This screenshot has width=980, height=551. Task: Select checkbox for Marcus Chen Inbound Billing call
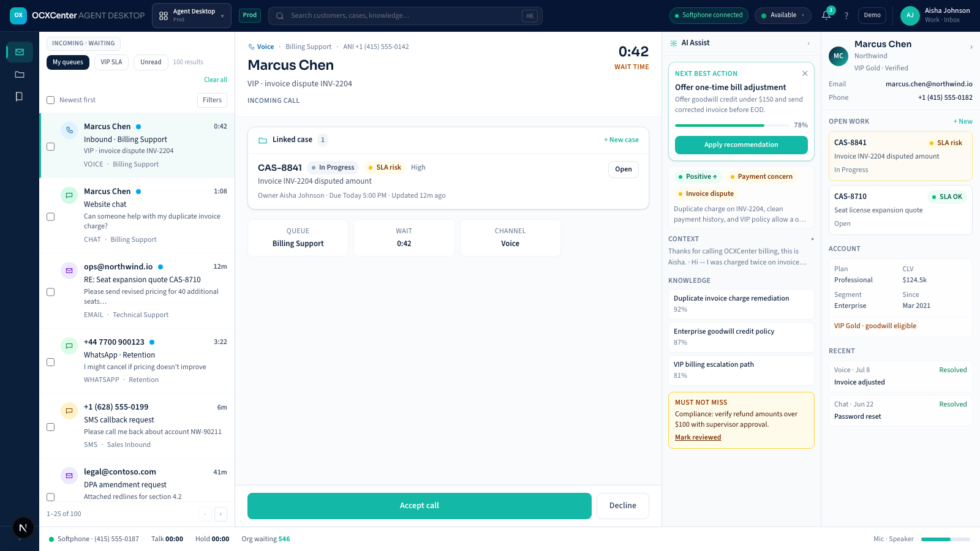coord(51,147)
